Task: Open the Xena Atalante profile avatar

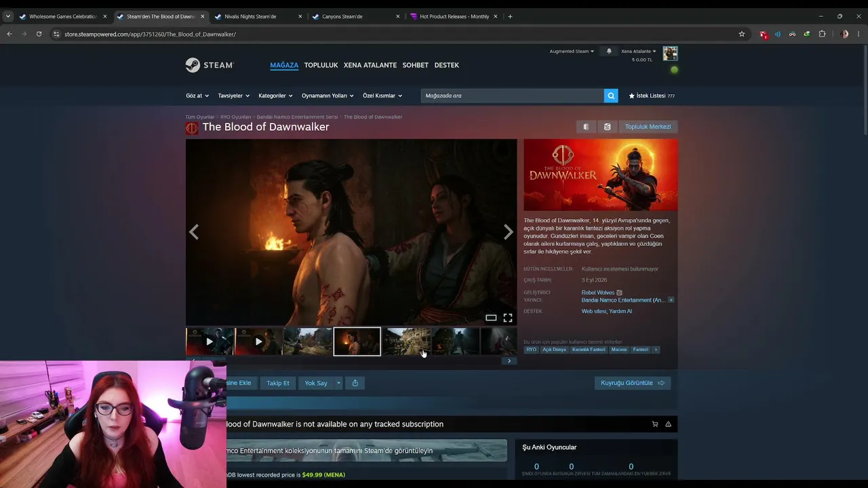Action: click(670, 54)
